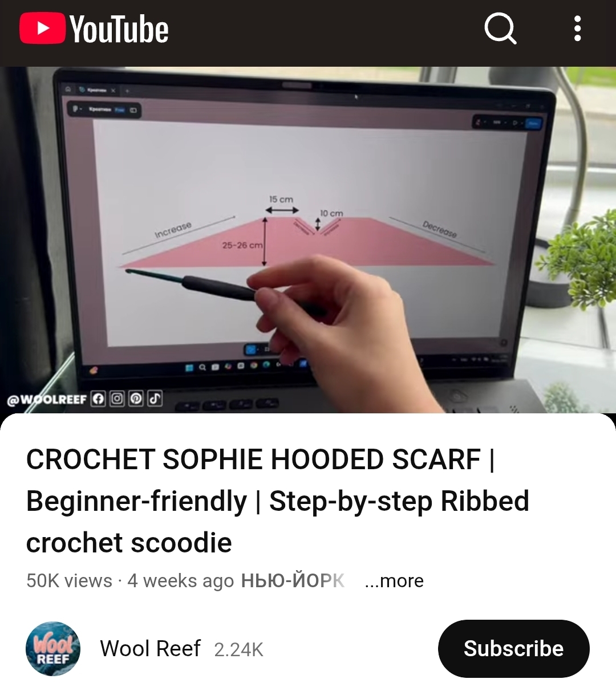Viewport: 616px width, 683px height.
Task: Click the taskbar search magnifier on laptop screen
Action: click(x=202, y=368)
